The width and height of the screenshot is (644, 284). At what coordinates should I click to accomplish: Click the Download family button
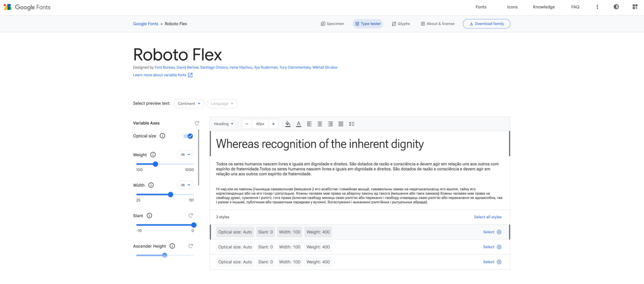point(486,24)
